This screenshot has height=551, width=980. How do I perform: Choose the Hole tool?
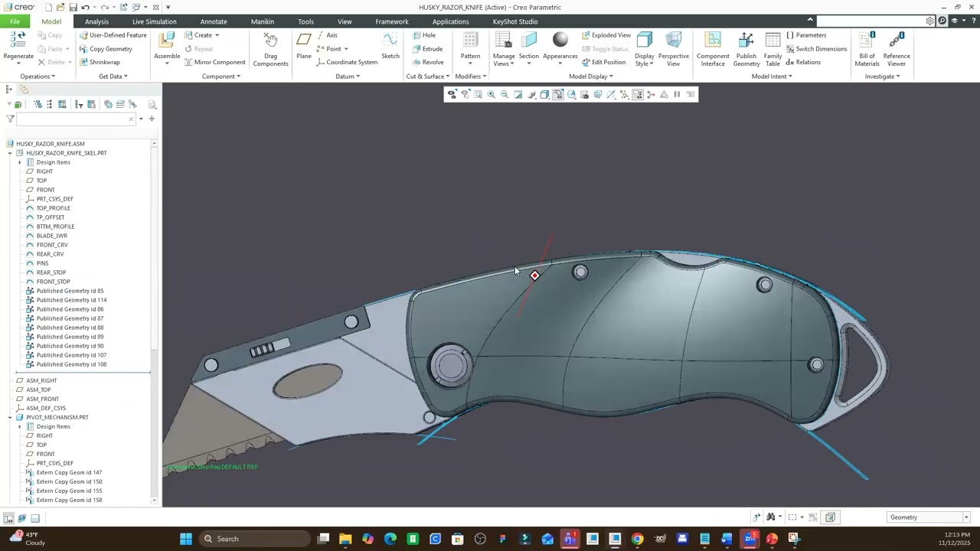coord(423,35)
